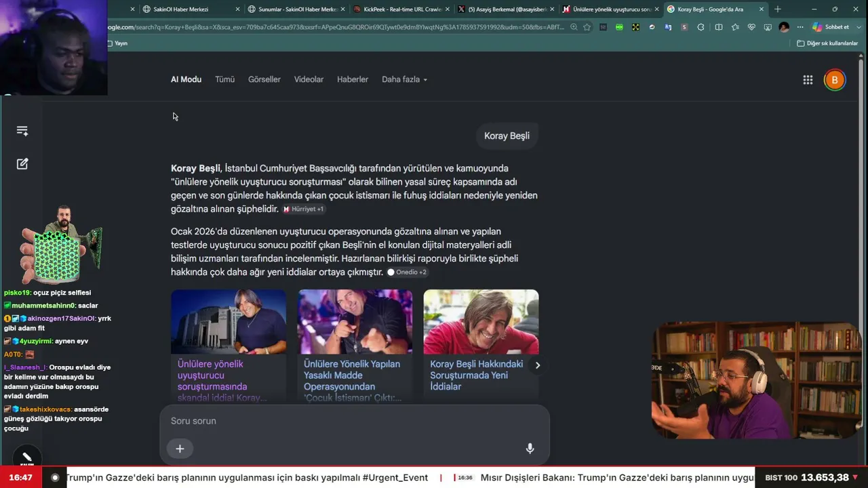This screenshot has width=868, height=488.
Task: Open the Extensions puzzle icon
Action: click(x=701, y=27)
